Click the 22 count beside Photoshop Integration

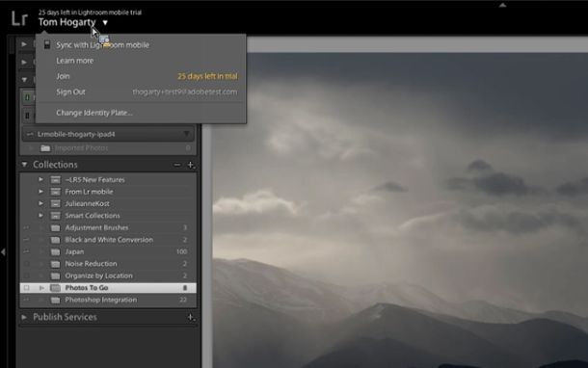[183, 300]
